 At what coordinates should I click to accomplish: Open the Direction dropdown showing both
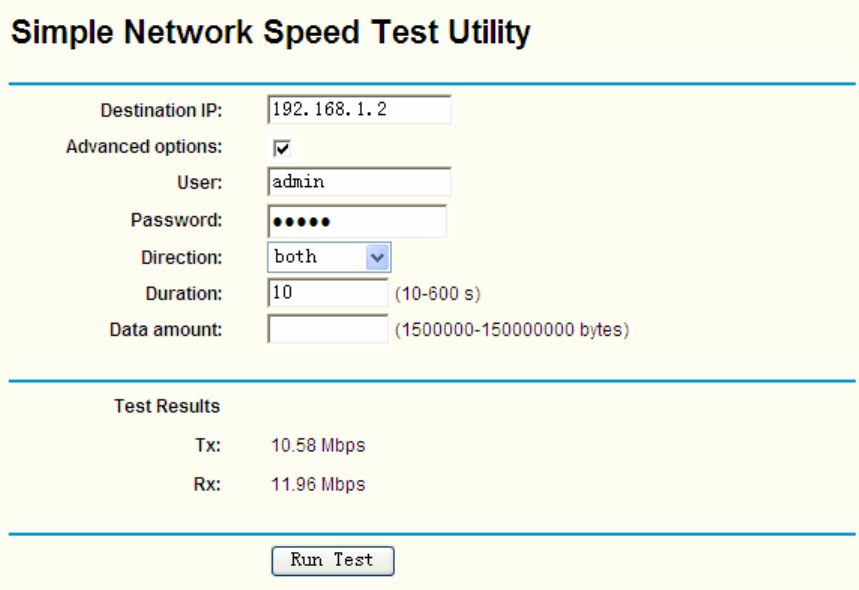pos(329,257)
